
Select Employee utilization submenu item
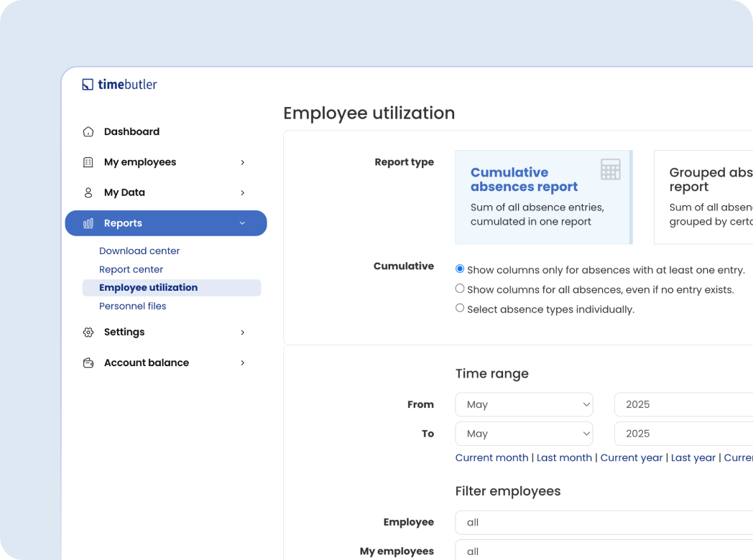click(172, 288)
